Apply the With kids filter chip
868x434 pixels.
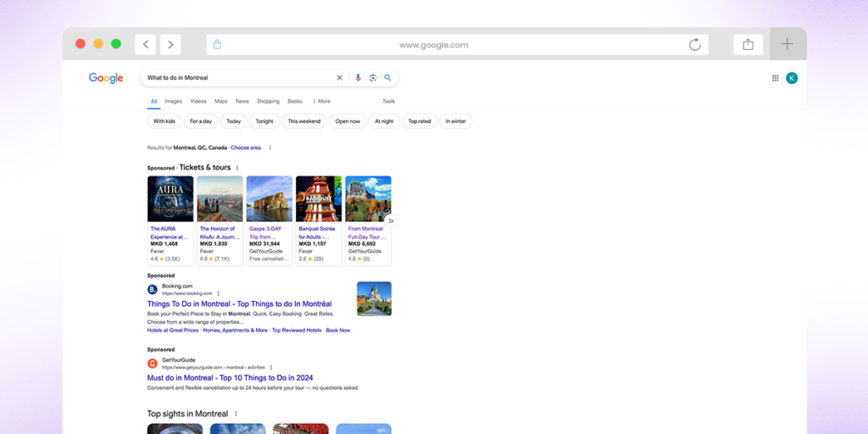pyautogui.click(x=164, y=121)
